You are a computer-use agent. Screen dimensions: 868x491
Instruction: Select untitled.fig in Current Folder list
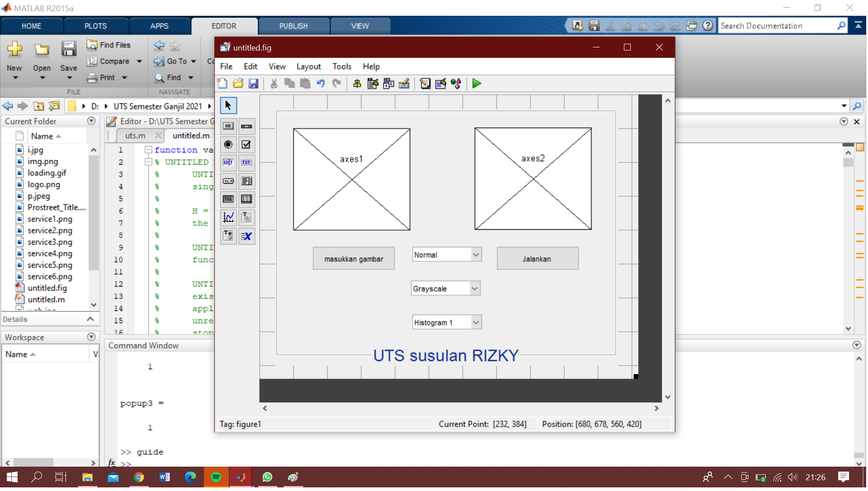tap(47, 288)
